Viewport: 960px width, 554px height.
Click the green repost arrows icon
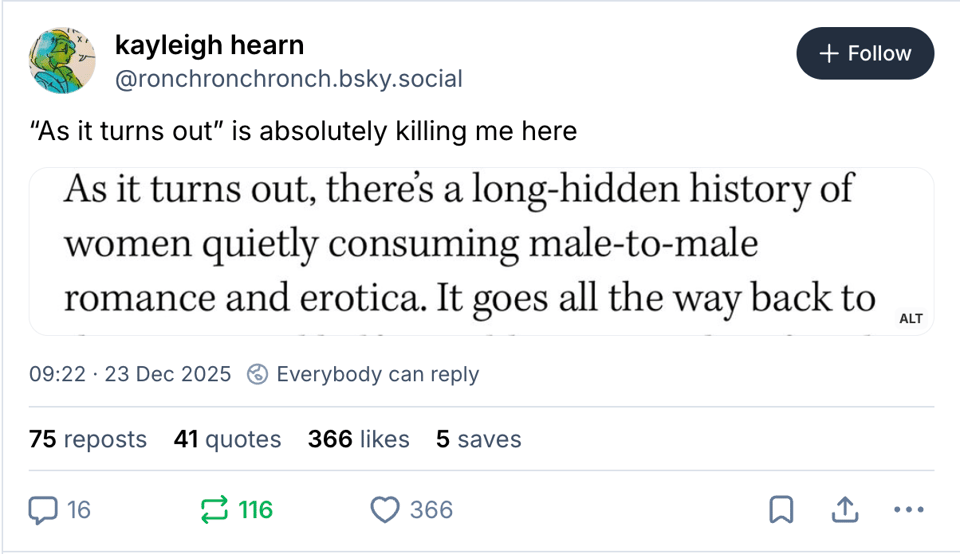[214, 510]
